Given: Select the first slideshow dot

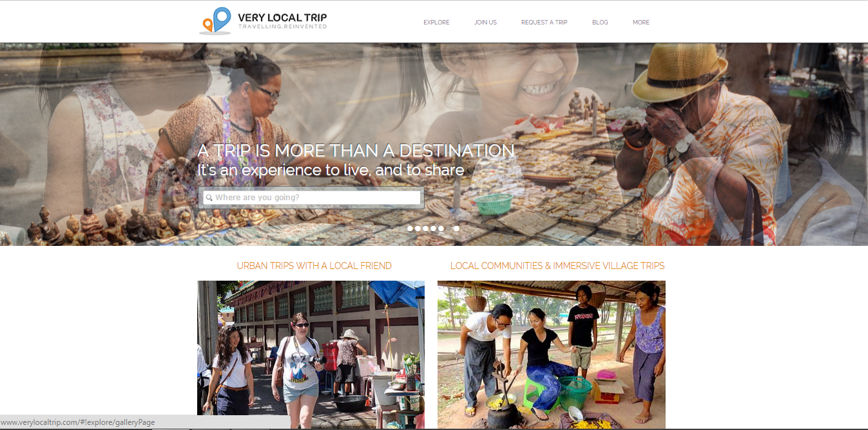Looking at the screenshot, I should 410,229.
